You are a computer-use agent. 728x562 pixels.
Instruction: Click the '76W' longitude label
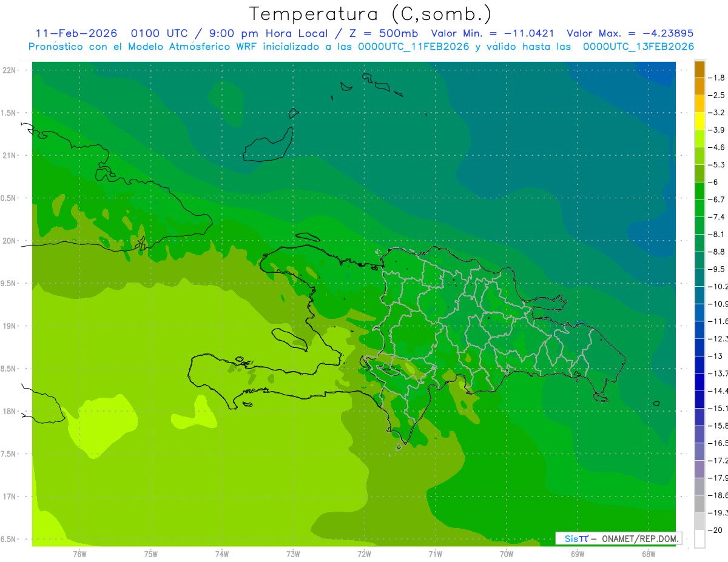(x=79, y=554)
